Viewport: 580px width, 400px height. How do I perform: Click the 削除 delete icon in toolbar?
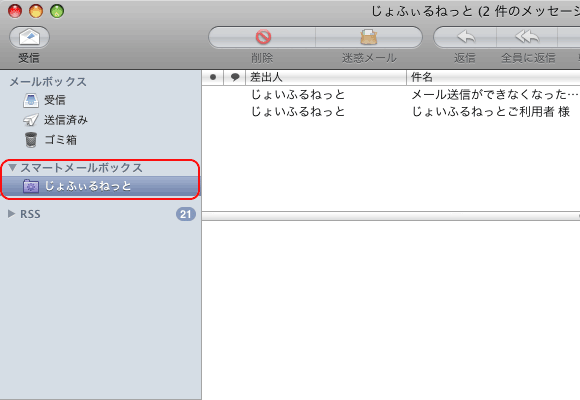click(263, 37)
